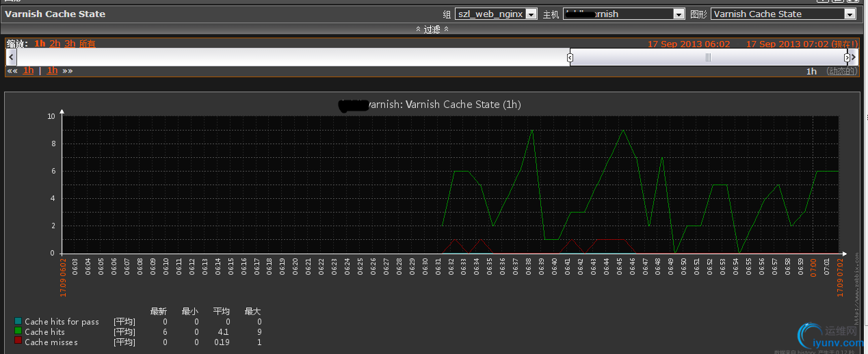
Task: Click the y-axis value 10
Action: 51,116
